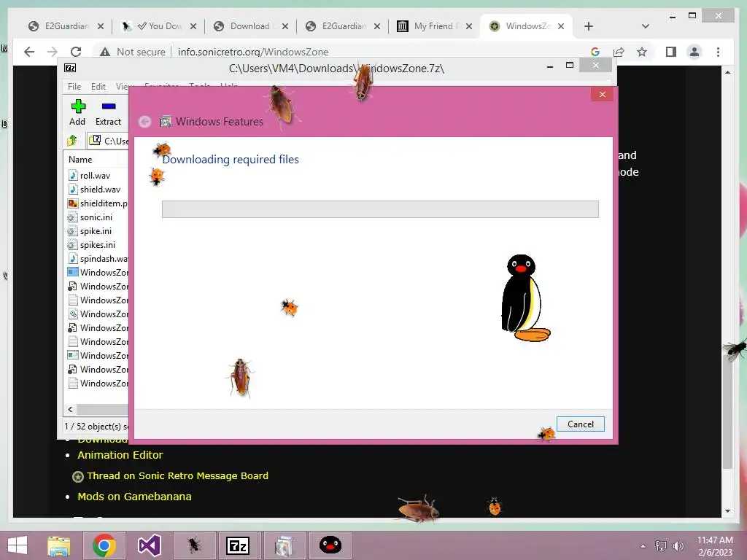
Task: Click the 7-Zip Extract toolbar button
Action: [x=108, y=112]
